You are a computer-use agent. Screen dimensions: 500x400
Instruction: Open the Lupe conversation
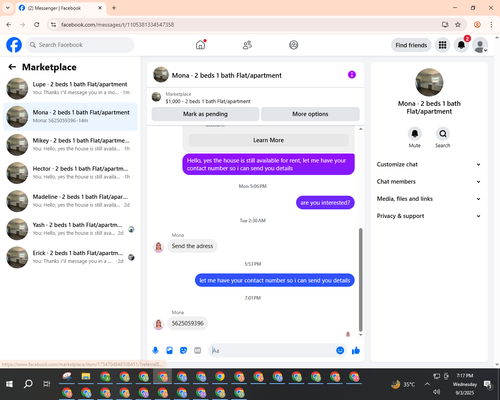coord(70,88)
